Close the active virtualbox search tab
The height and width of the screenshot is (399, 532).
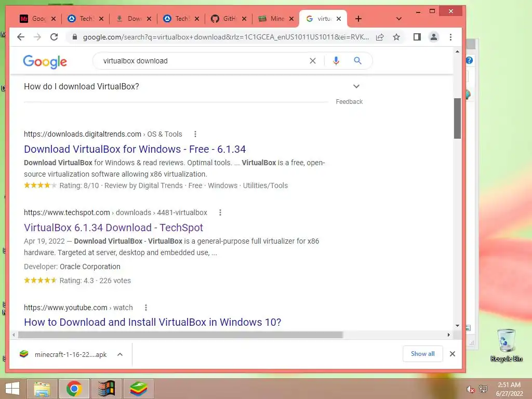pyautogui.click(x=339, y=19)
